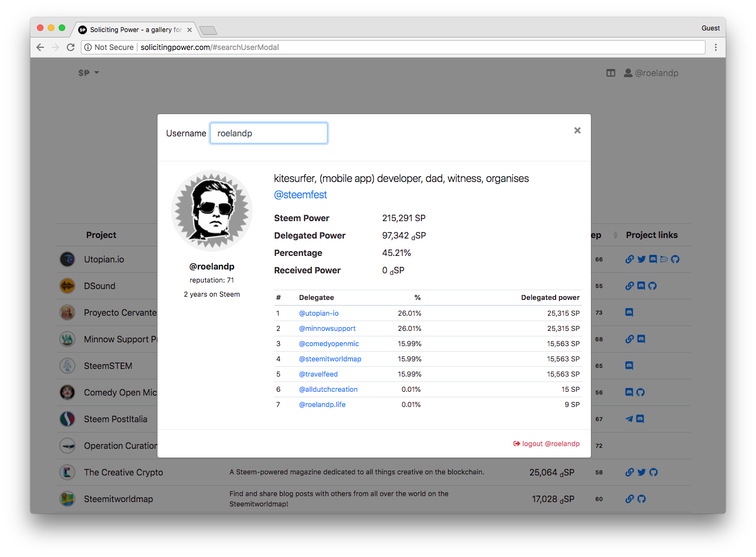Open the GitHub icon for The Creative Crypto
Image resolution: width=756 pixels, height=557 pixels.
click(653, 472)
